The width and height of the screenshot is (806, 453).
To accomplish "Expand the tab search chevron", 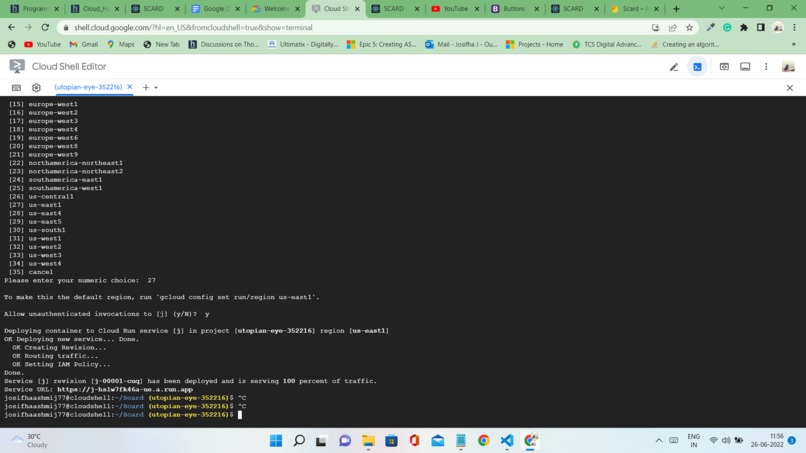I will [x=721, y=8].
